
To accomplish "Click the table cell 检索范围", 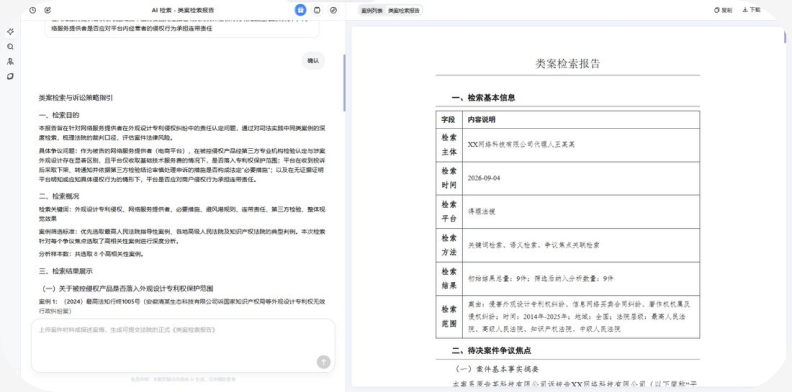I will [x=449, y=316].
